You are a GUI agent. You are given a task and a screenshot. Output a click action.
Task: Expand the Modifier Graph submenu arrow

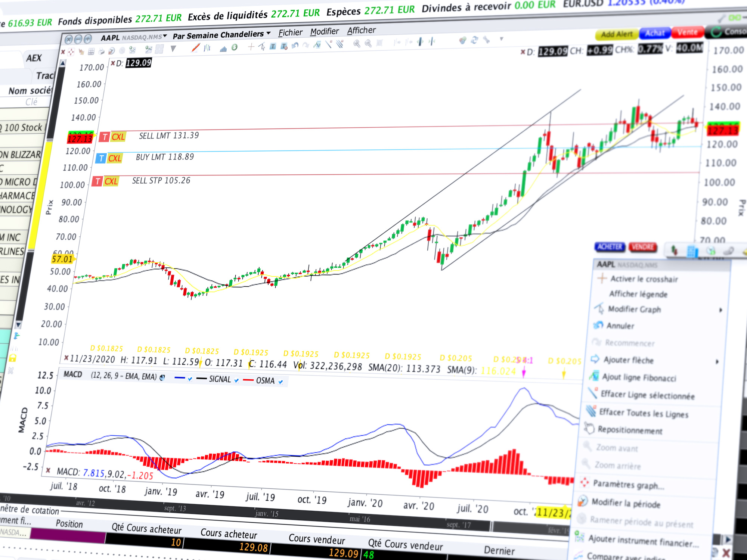pos(721,310)
